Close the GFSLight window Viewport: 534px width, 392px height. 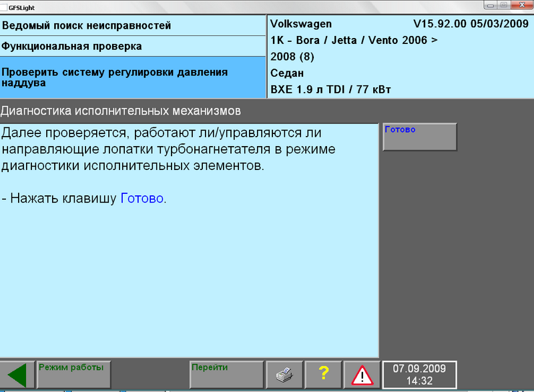pos(522,5)
